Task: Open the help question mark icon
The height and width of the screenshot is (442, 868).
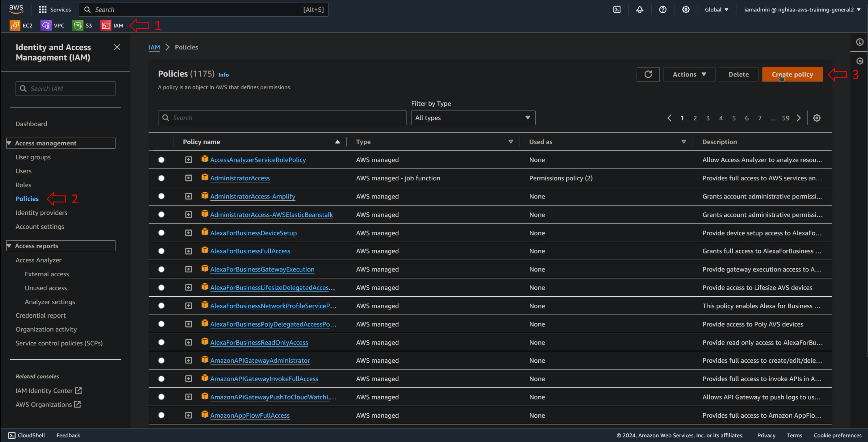Action: pyautogui.click(x=663, y=10)
